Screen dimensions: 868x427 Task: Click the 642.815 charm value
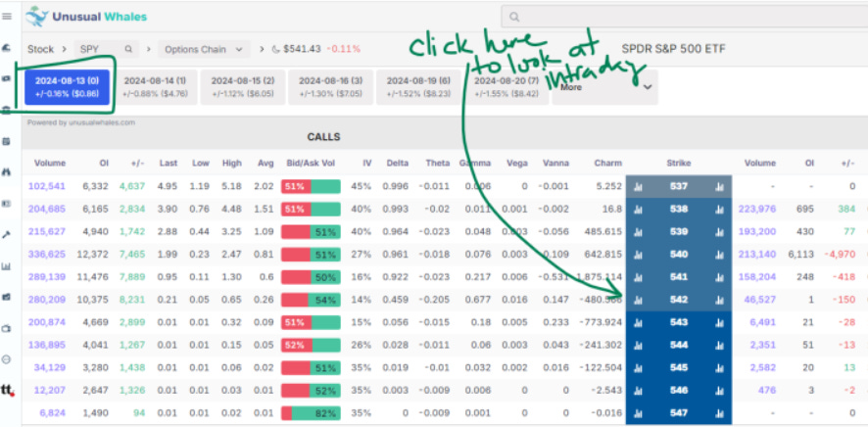click(x=603, y=255)
